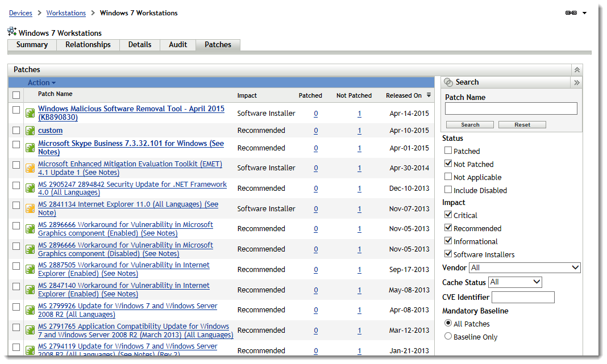
Task: Collapse the Patches panel using the top-right arrows
Action: 577,69
